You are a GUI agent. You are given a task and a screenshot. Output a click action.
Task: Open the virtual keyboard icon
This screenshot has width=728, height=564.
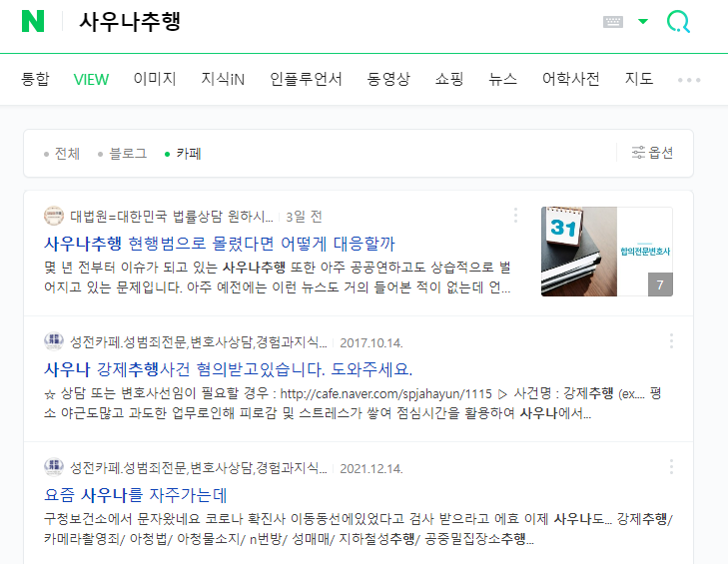coord(613,22)
